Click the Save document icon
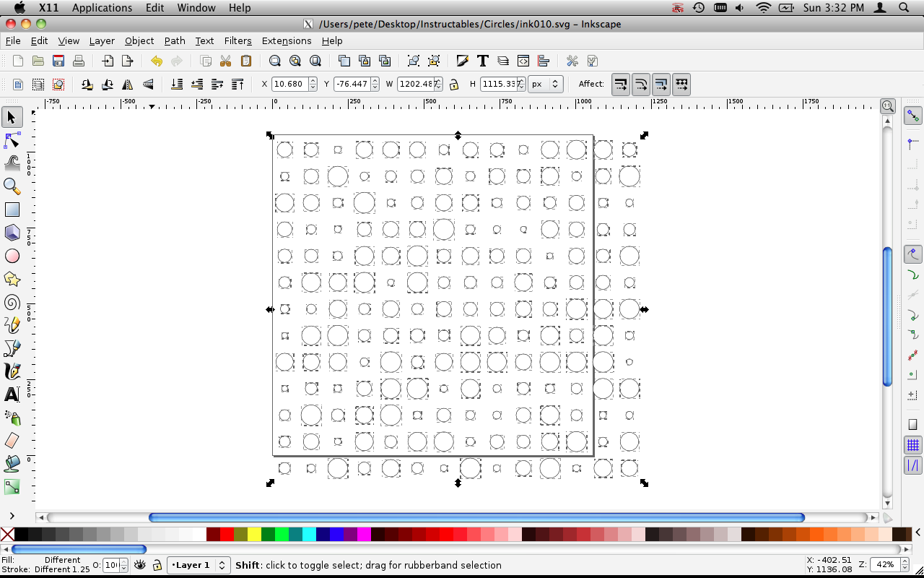The image size is (924, 578). click(58, 61)
